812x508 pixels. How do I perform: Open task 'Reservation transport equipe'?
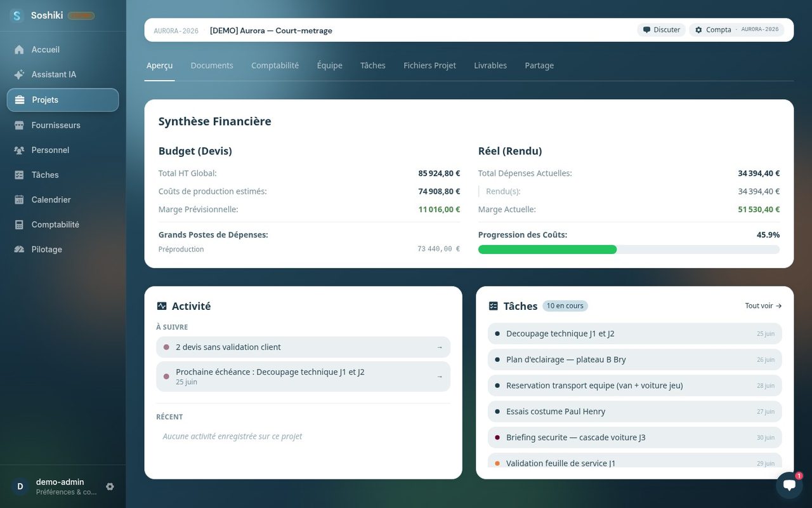tap(634, 385)
